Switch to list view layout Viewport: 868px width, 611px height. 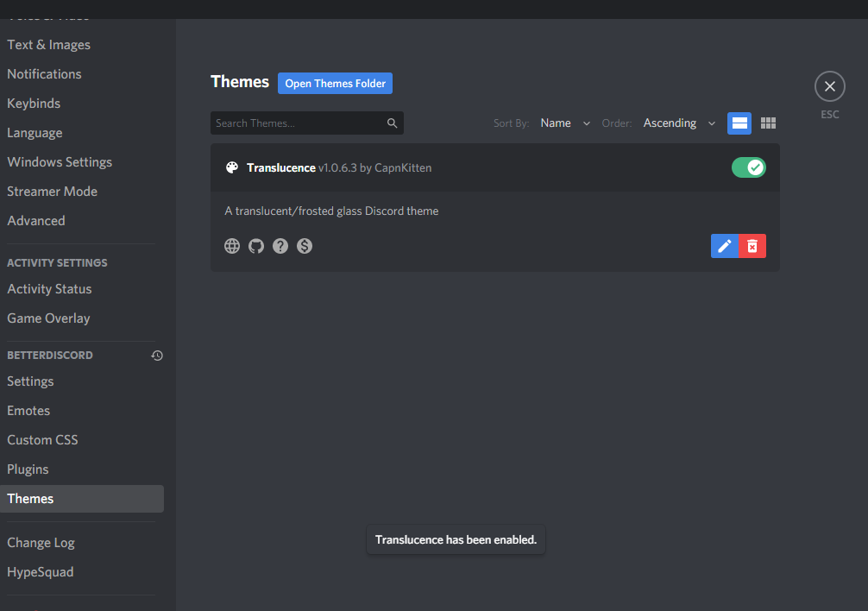pyautogui.click(x=739, y=123)
